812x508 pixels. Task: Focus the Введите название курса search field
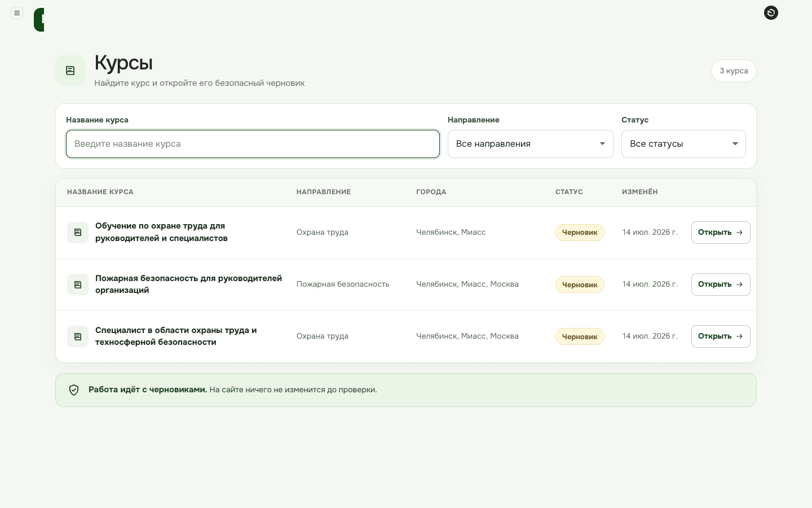coord(253,144)
